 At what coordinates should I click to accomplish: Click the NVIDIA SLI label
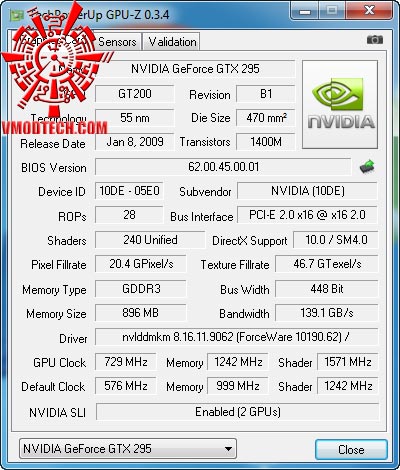point(57,413)
